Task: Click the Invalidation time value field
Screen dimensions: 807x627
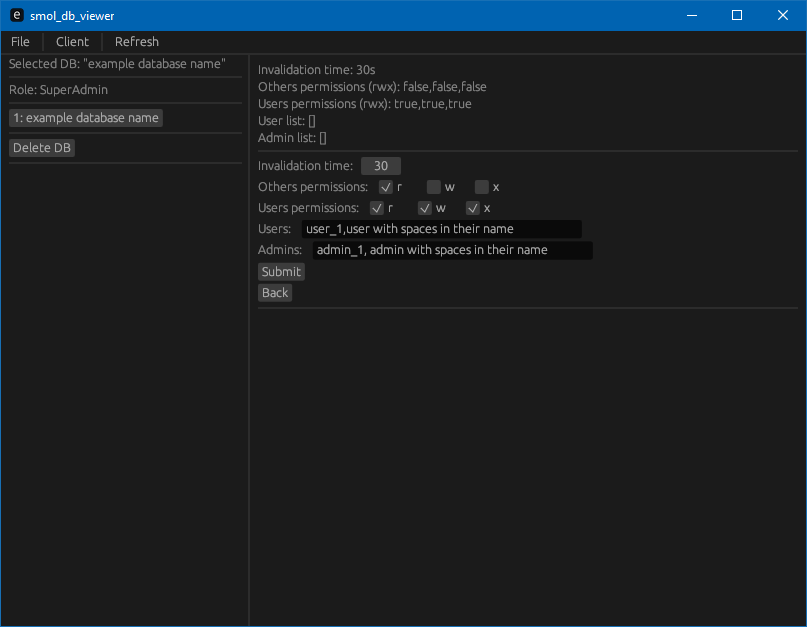Action: tap(381, 166)
